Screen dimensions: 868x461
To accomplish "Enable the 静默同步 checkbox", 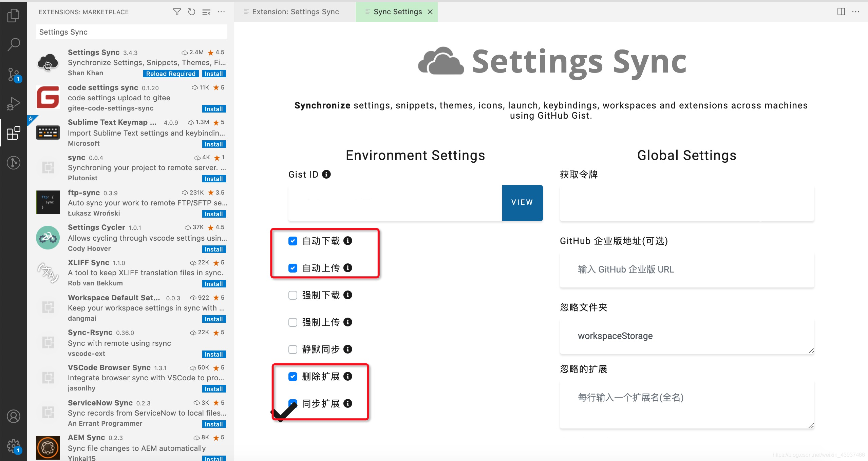I will 293,349.
